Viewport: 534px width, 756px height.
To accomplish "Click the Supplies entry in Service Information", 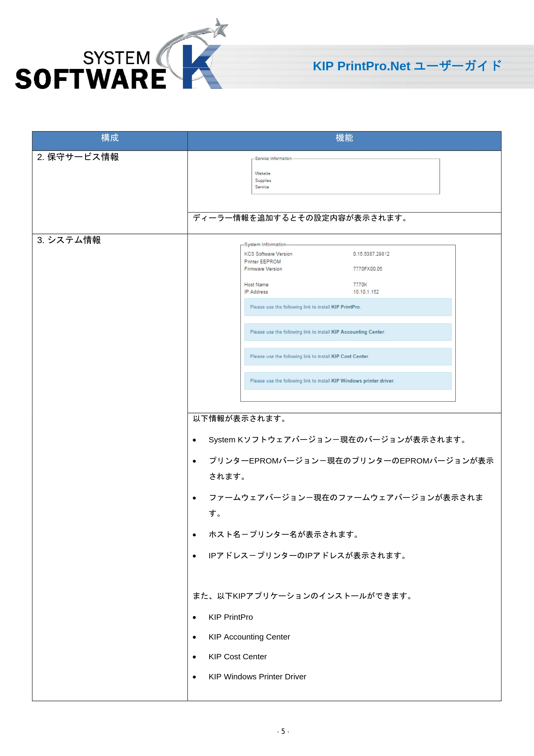I will [x=263, y=180].
